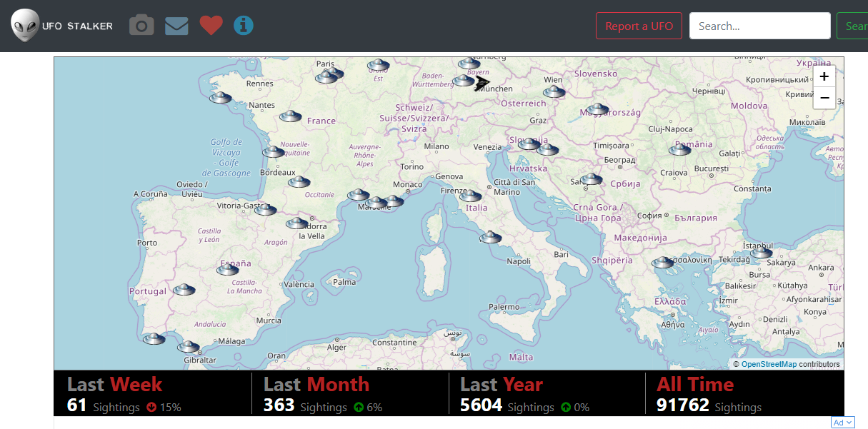Select the UFO marker above Bordeaux
The width and height of the screenshot is (868, 429).
click(273, 151)
